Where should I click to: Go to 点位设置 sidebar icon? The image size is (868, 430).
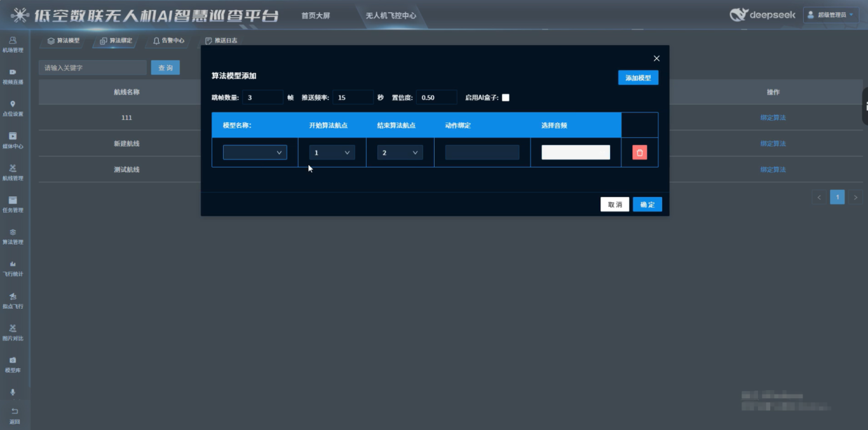pos(13,108)
